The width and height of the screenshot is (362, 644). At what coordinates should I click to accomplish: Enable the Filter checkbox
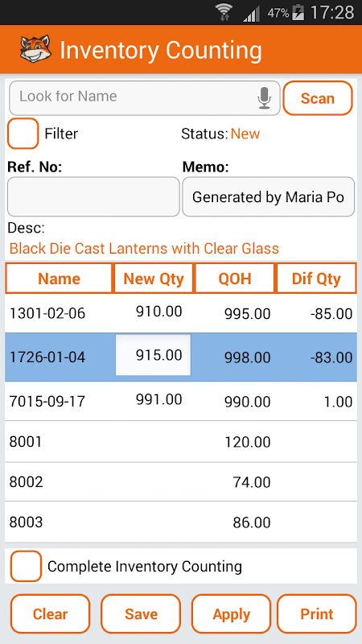coord(23,134)
